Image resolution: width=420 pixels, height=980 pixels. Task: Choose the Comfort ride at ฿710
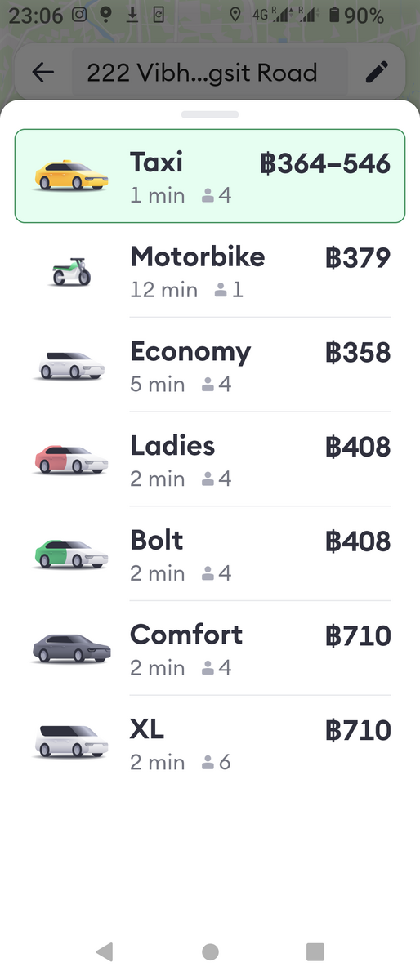click(x=210, y=649)
